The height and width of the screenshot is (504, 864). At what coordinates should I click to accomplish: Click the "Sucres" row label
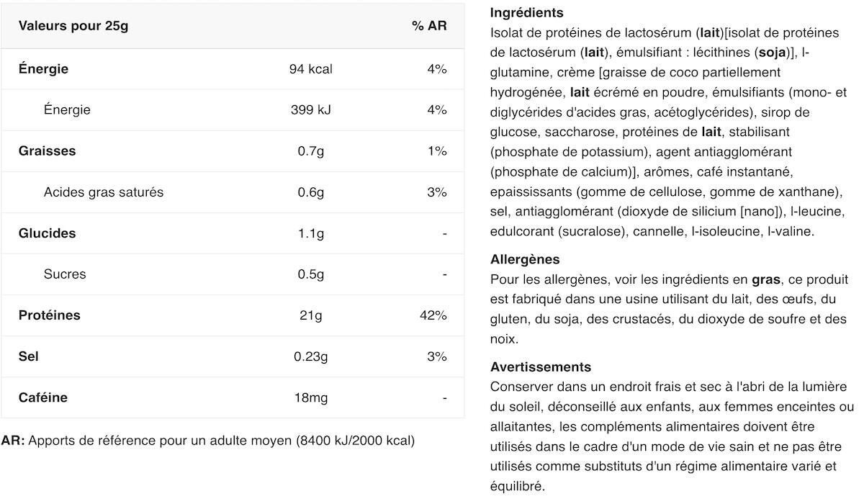(65, 274)
